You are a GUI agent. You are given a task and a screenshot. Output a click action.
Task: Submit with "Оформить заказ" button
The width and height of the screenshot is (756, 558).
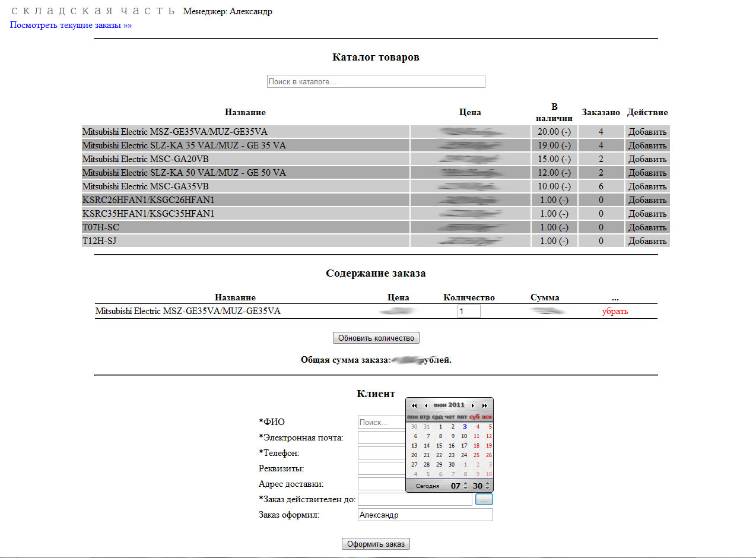(x=376, y=544)
